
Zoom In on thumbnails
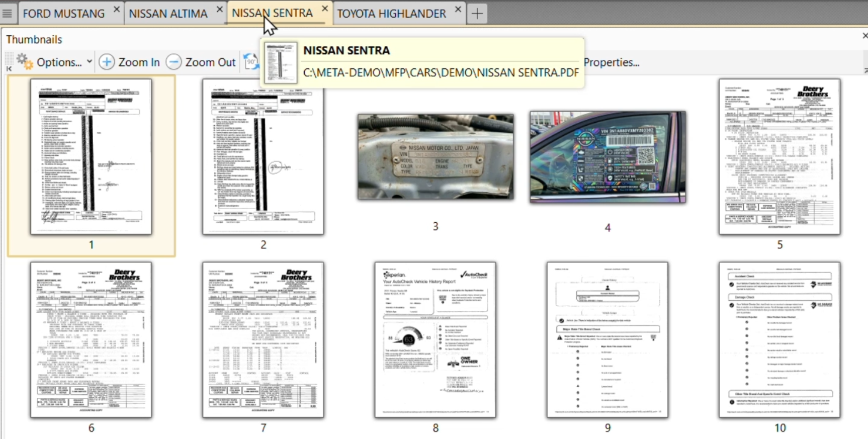coord(129,62)
